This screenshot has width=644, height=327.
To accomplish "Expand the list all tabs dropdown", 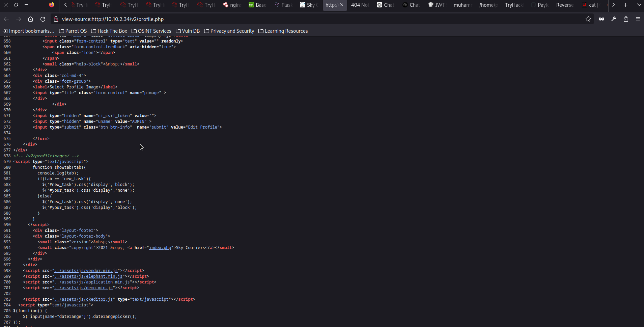I will [639, 5].
